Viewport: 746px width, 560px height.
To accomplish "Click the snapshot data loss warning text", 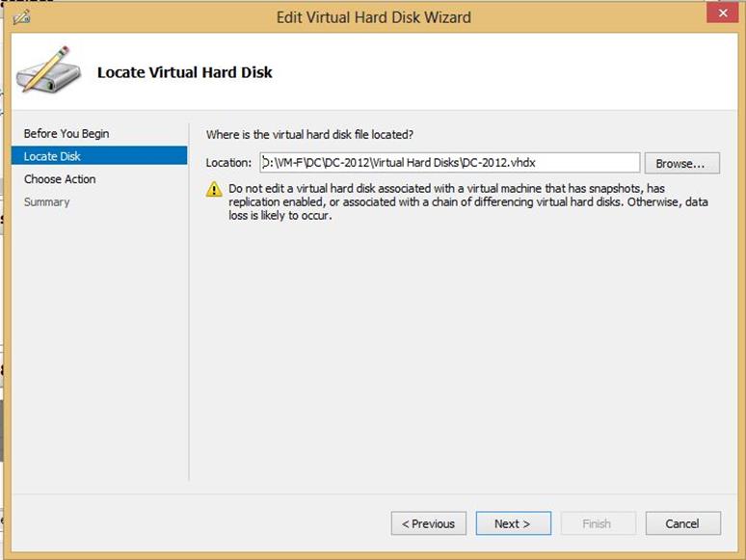I will [468, 201].
